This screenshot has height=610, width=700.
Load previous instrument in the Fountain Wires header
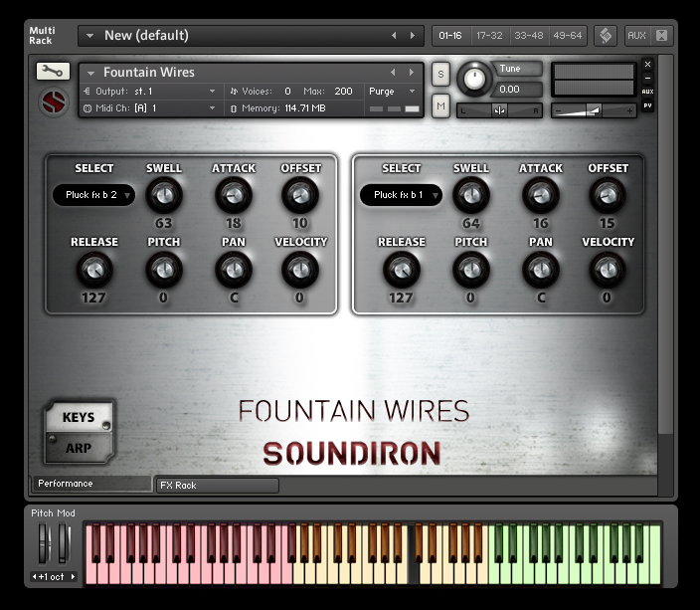393,72
